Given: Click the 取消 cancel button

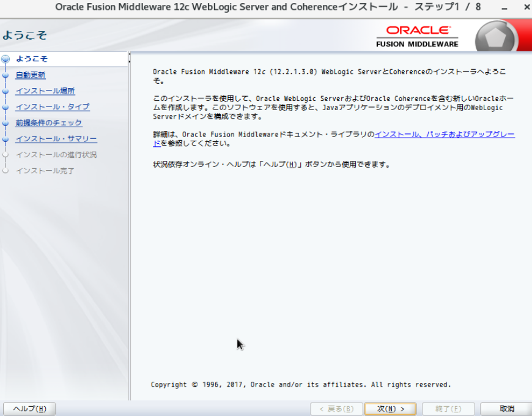Looking at the screenshot, I should tap(506, 409).
